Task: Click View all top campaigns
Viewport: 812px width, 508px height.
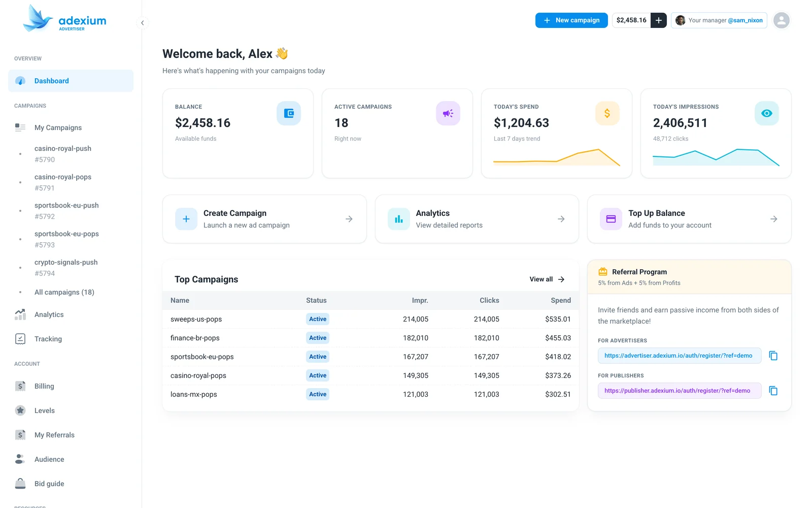Action: pos(547,279)
